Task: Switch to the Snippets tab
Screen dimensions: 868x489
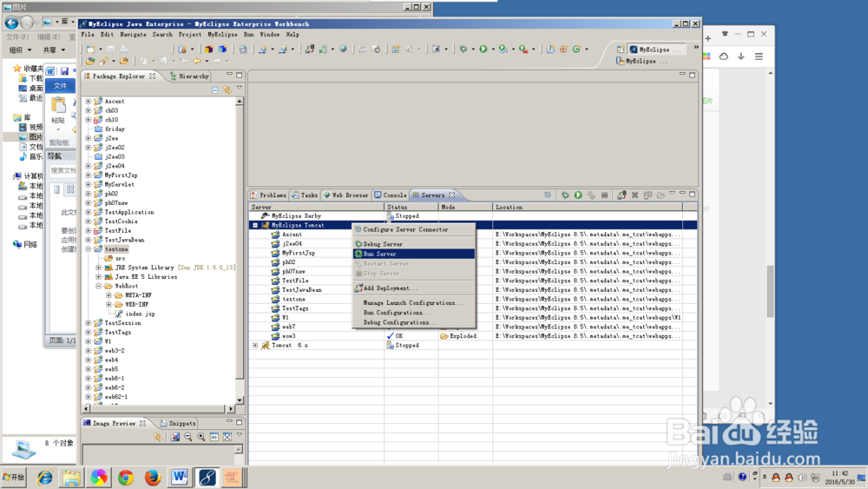Action: [x=178, y=423]
